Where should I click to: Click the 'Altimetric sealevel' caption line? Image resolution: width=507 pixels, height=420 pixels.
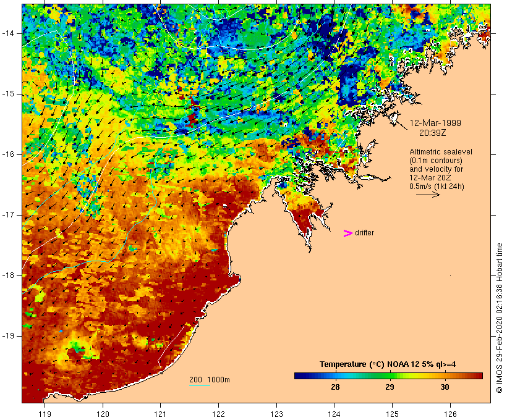[441, 152]
